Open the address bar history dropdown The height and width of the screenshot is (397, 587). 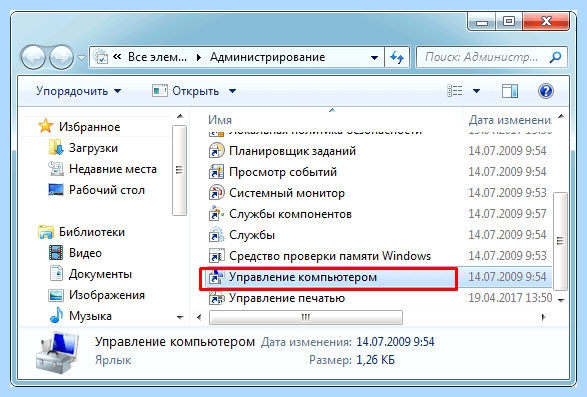point(374,58)
